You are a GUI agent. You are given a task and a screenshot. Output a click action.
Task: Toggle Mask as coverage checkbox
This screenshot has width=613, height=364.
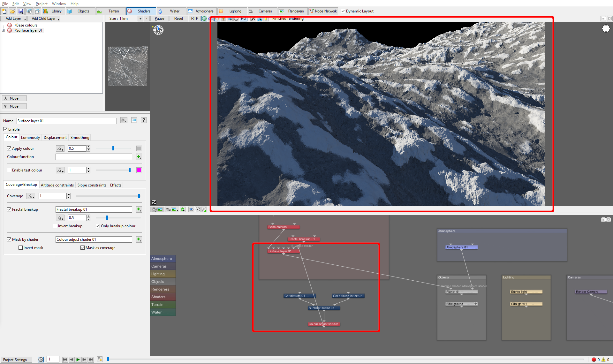(83, 248)
